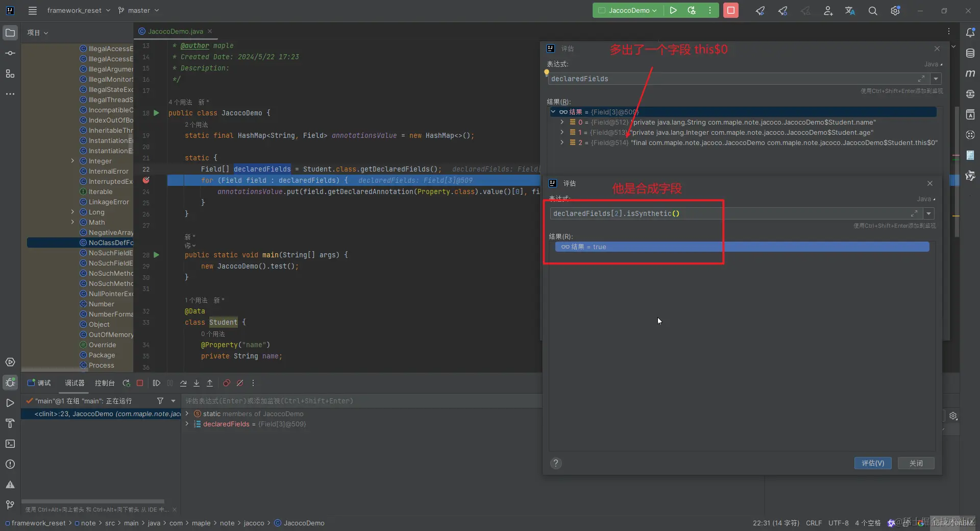Viewport: 980px width, 531px height.
Task: Select the NoClassDefFo class in project tree
Action: 80,243
